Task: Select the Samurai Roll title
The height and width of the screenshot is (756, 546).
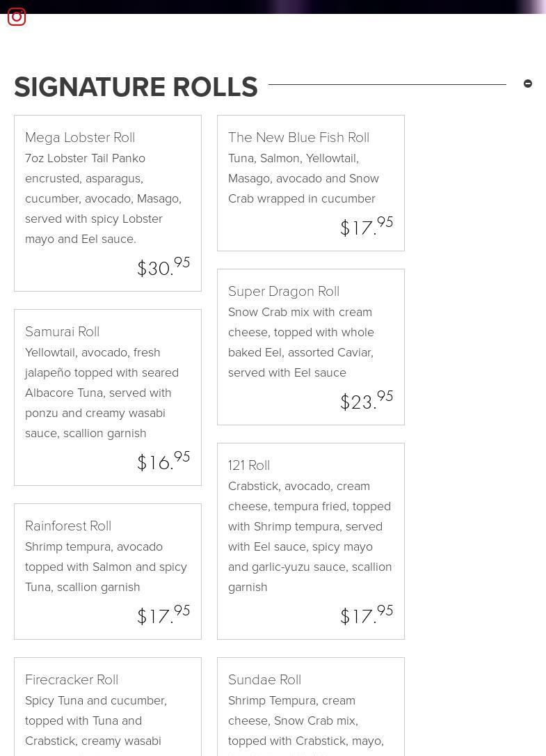Action: tap(62, 331)
